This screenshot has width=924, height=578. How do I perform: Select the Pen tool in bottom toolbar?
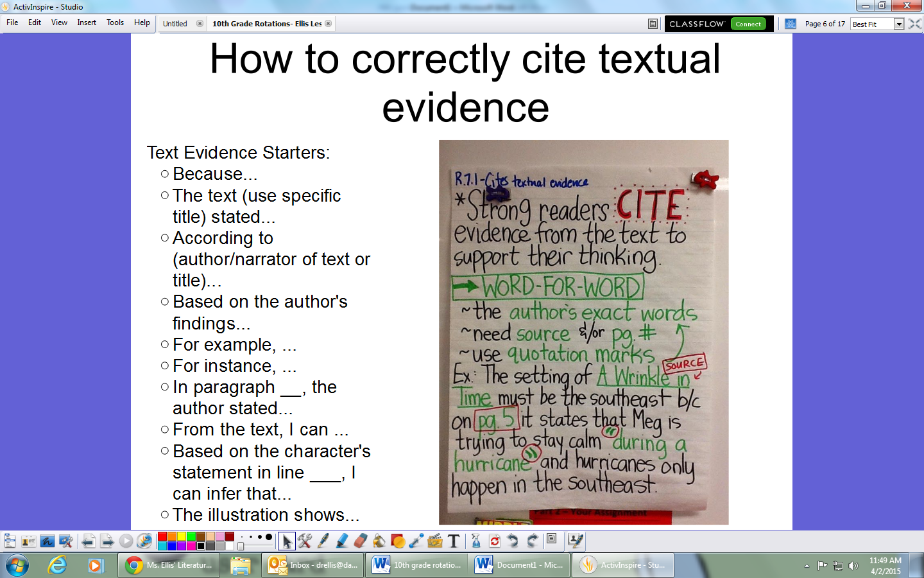click(x=323, y=541)
